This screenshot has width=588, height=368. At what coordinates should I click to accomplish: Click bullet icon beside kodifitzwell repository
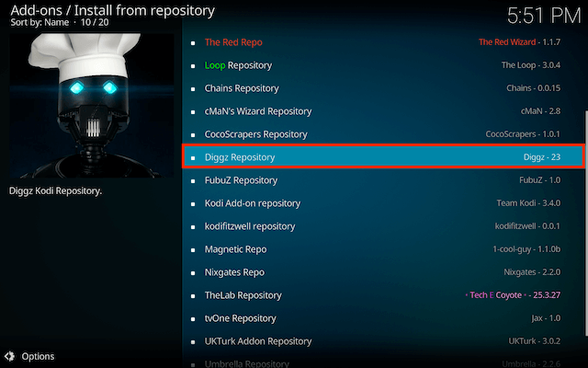pos(193,227)
